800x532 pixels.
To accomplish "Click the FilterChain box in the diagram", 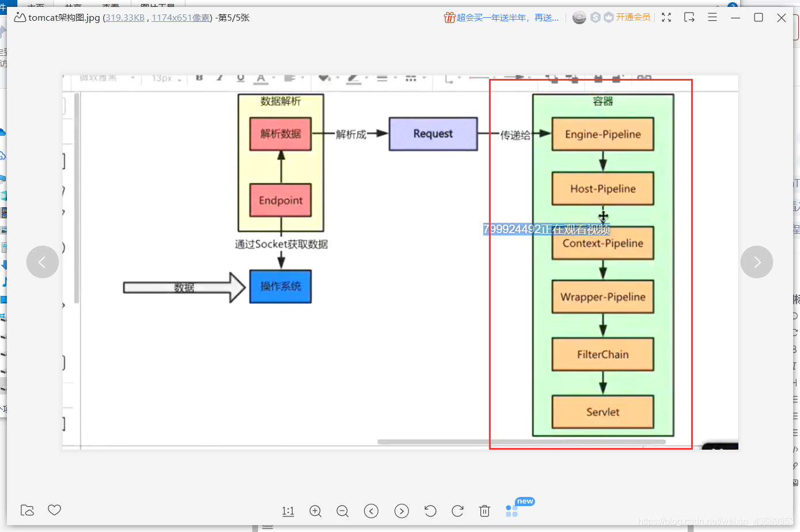I will click(x=603, y=354).
